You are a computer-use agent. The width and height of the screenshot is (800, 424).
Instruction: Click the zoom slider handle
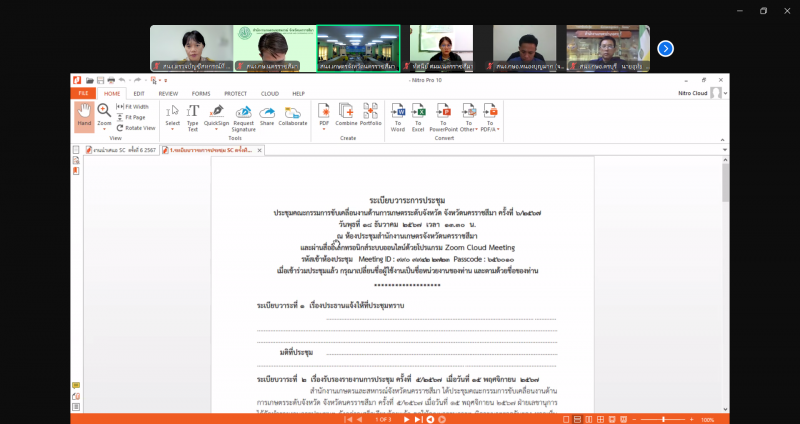click(663, 419)
